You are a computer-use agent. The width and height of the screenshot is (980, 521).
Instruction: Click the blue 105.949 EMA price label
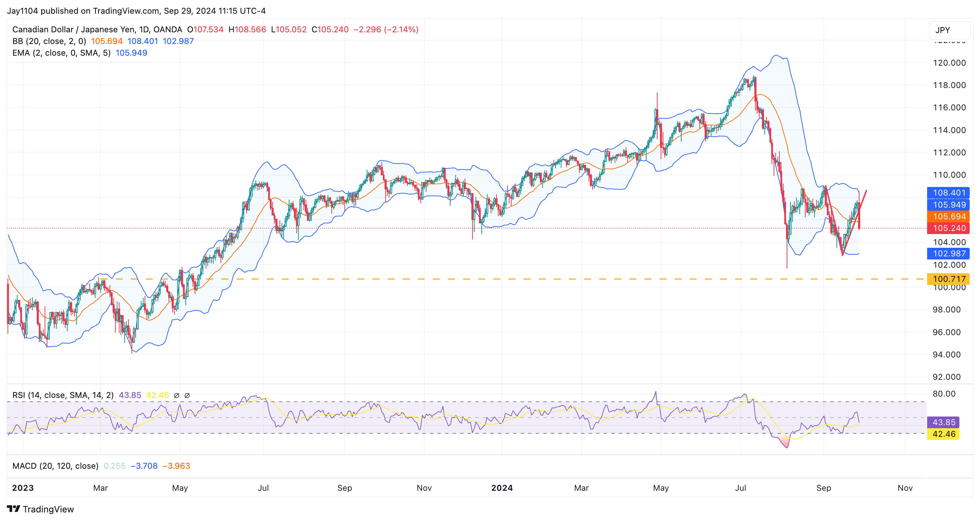point(948,204)
